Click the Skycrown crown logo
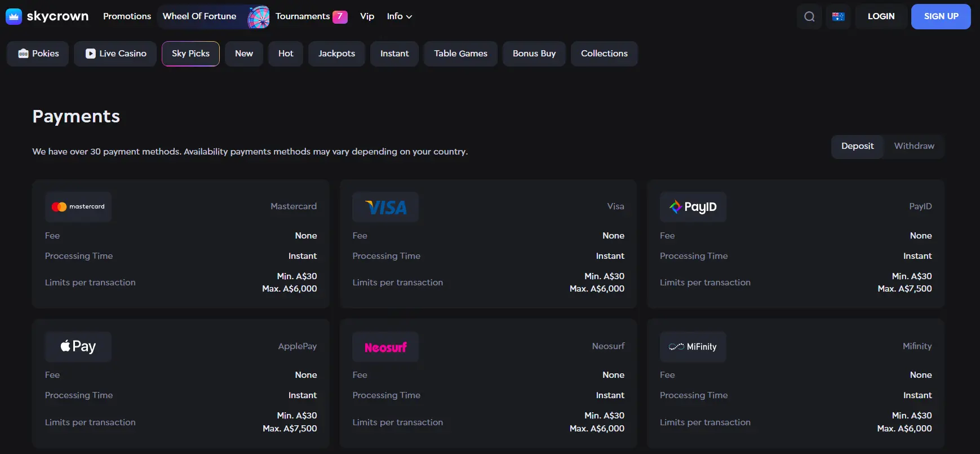980x454 pixels. 14,16
